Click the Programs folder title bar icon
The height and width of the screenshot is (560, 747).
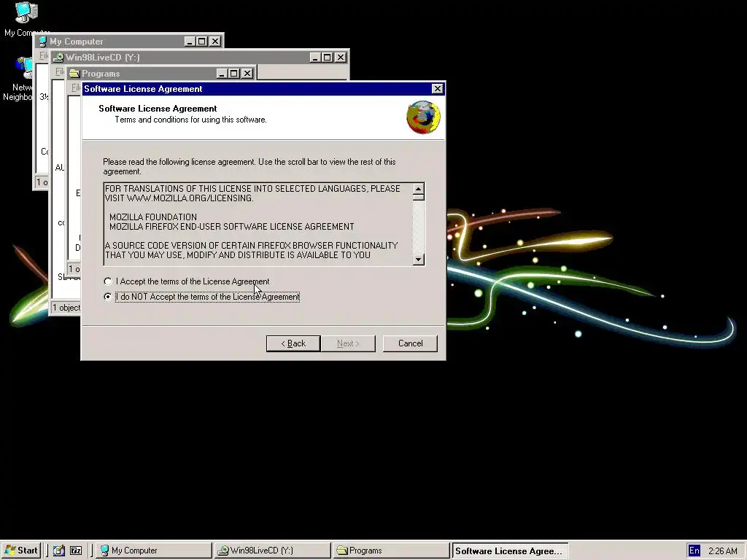pyautogui.click(x=74, y=74)
